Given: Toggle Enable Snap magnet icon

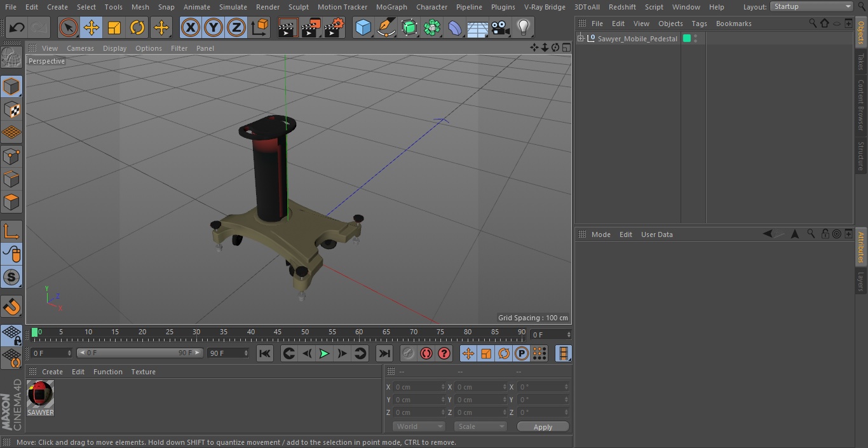Looking at the screenshot, I should 11,307.
